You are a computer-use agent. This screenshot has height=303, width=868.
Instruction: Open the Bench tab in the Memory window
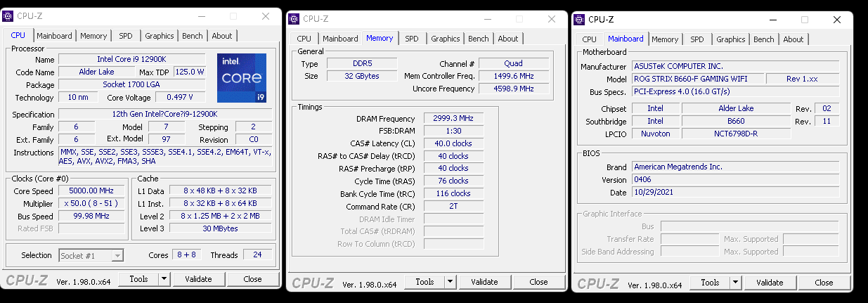[479, 39]
